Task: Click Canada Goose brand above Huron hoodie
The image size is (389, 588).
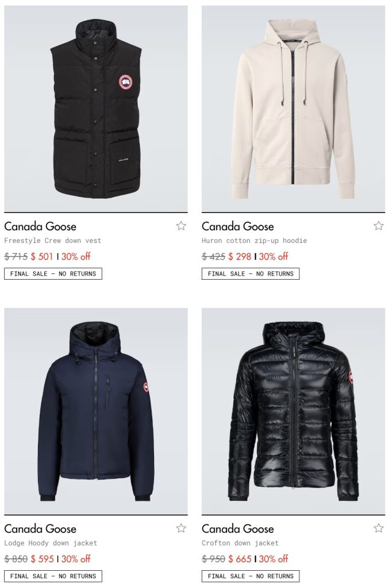Action: [238, 226]
